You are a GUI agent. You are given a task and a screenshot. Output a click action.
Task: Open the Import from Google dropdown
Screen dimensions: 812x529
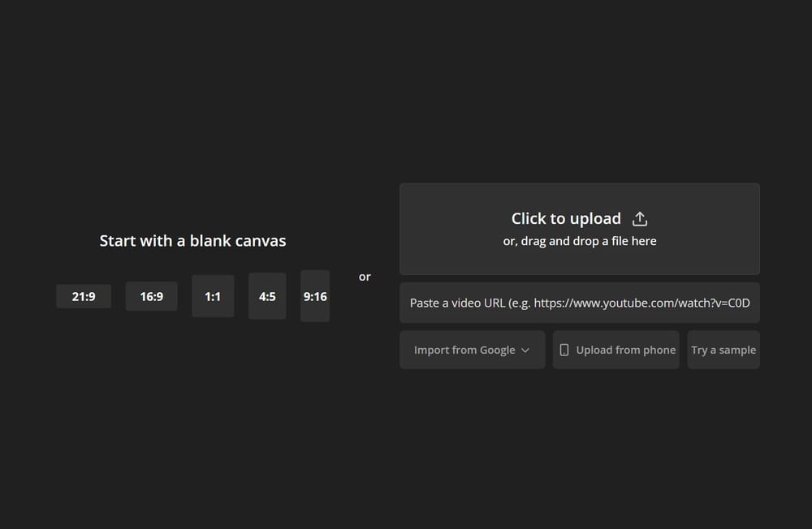472,350
